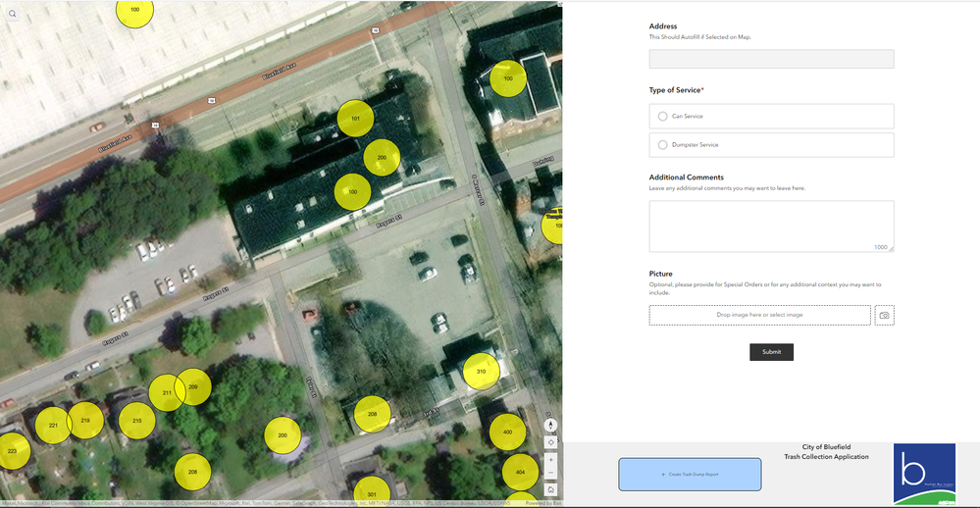Submit the trash collection form
980x508 pixels.
(x=771, y=352)
